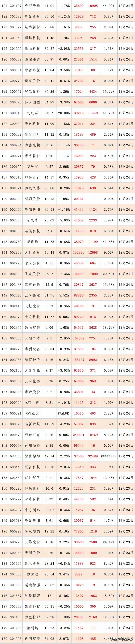Click the 恒兴新材 name cell

[x=32, y=488]
